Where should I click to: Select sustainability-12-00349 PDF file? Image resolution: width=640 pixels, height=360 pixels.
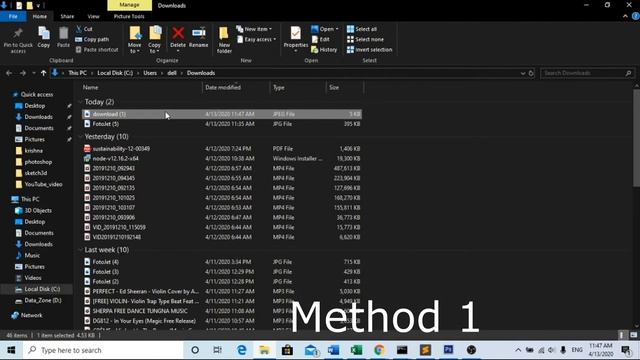click(x=222, y=149)
